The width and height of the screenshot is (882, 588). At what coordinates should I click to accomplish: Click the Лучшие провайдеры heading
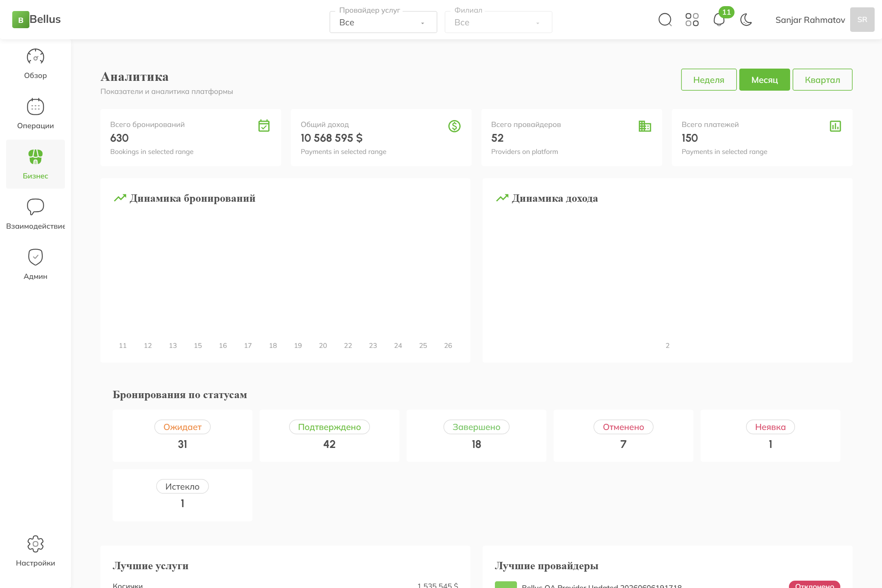coord(546,566)
